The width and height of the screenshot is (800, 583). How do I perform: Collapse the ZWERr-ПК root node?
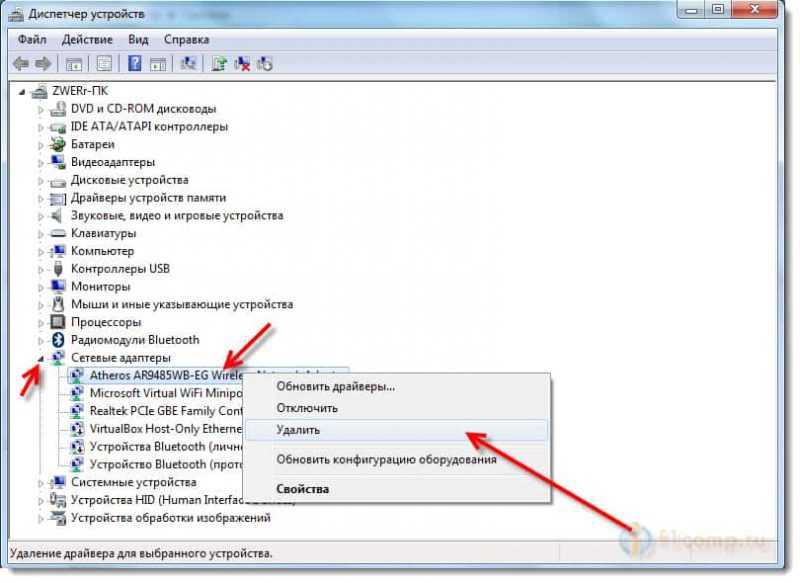pyautogui.click(x=22, y=92)
